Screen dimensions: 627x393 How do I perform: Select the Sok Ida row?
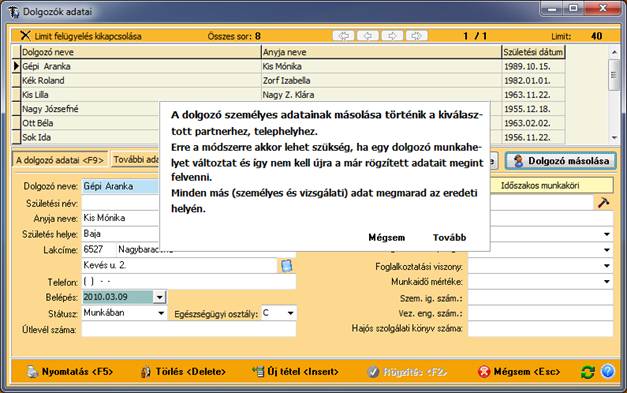(86, 137)
